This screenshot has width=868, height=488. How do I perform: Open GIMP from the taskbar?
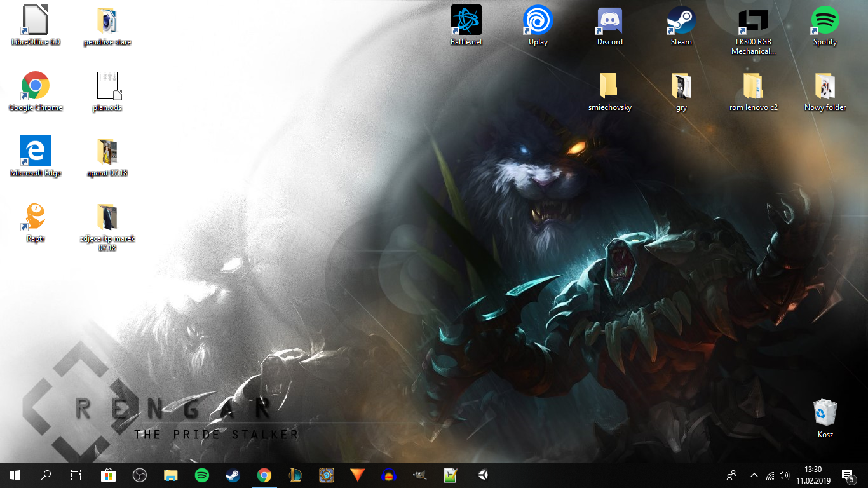tap(420, 475)
